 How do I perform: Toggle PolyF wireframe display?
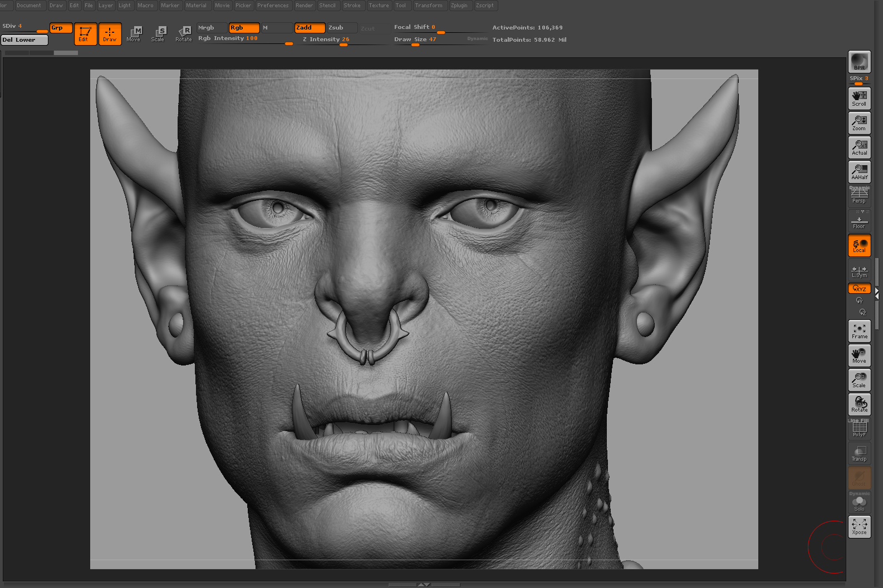click(x=859, y=429)
